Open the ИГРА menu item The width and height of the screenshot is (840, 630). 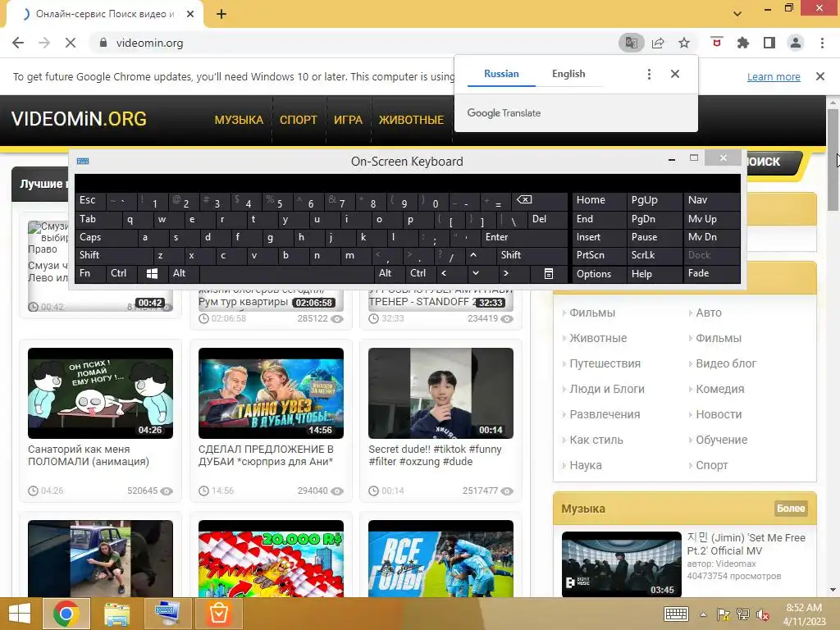pyautogui.click(x=348, y=120)
